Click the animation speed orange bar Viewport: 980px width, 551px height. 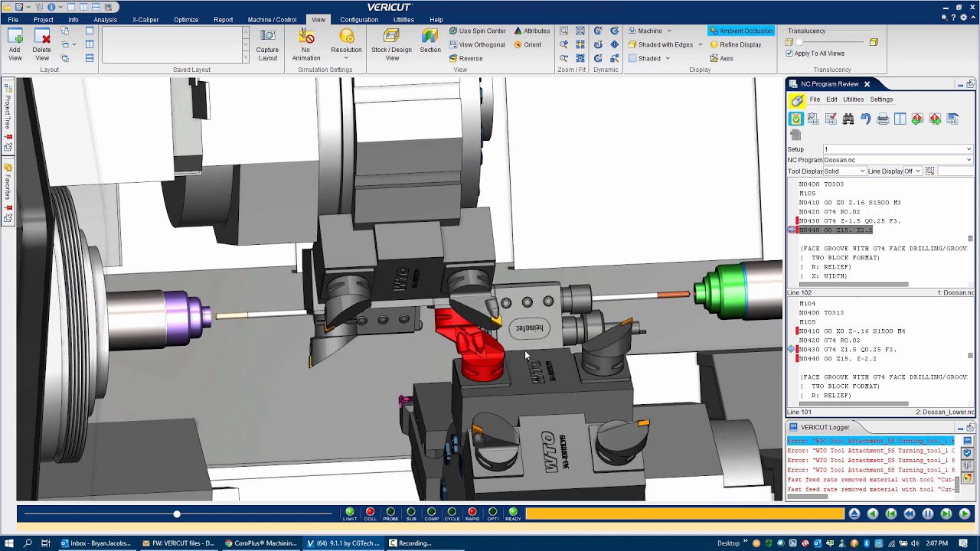[x=685, y=514]
